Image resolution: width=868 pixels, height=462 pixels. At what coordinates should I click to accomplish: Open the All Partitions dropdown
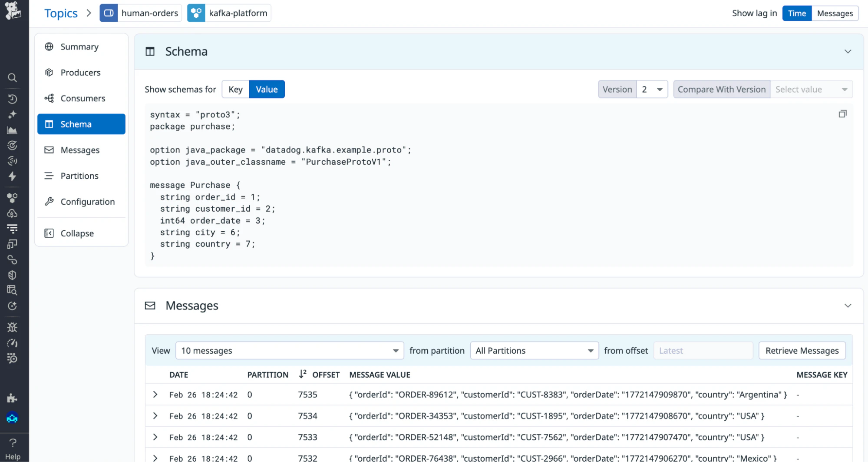(534, 351)
